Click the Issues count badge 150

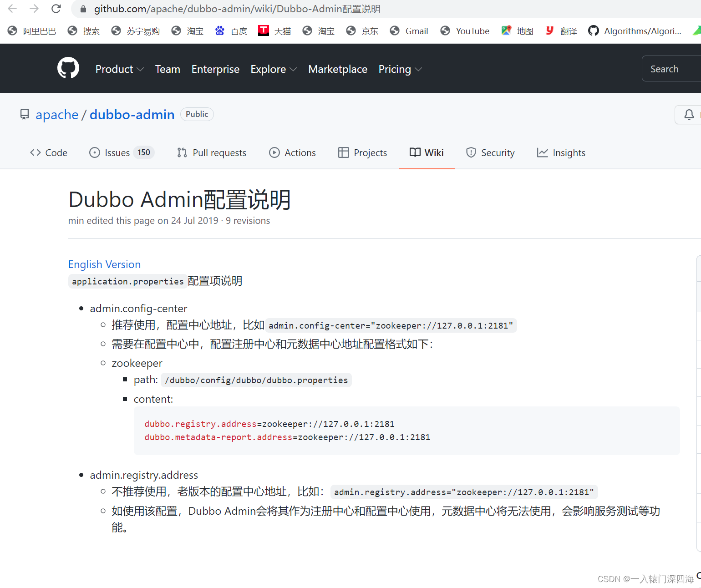(144, 152)
